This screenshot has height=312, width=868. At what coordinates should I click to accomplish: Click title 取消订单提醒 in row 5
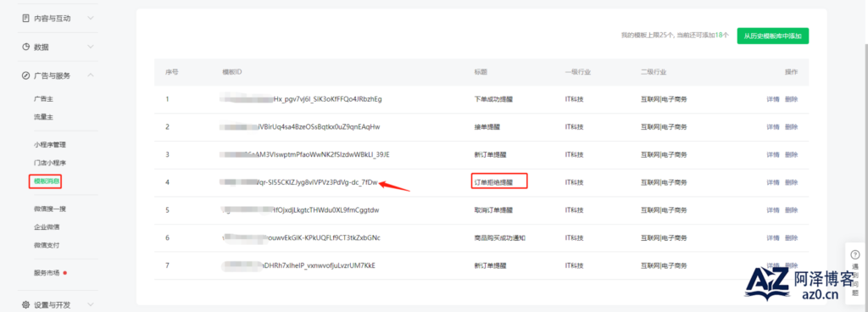(x=493, y=210)
